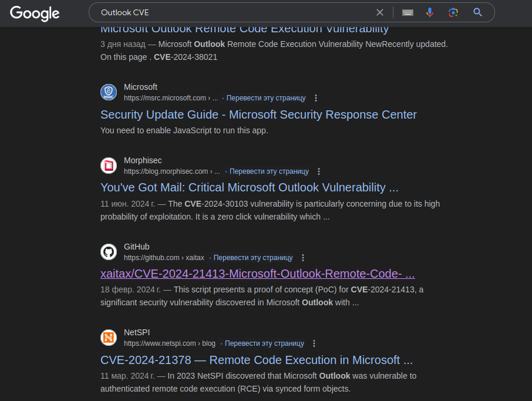Open Microsoft Outlook Remote Code Execution Vulnerability result

point(244,30)
